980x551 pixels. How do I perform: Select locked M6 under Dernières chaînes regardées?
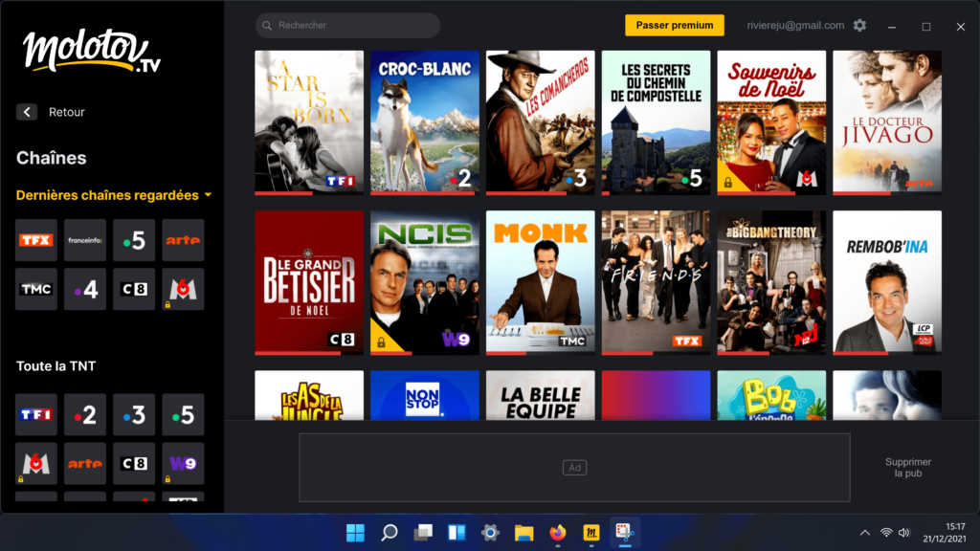(183, 289)
